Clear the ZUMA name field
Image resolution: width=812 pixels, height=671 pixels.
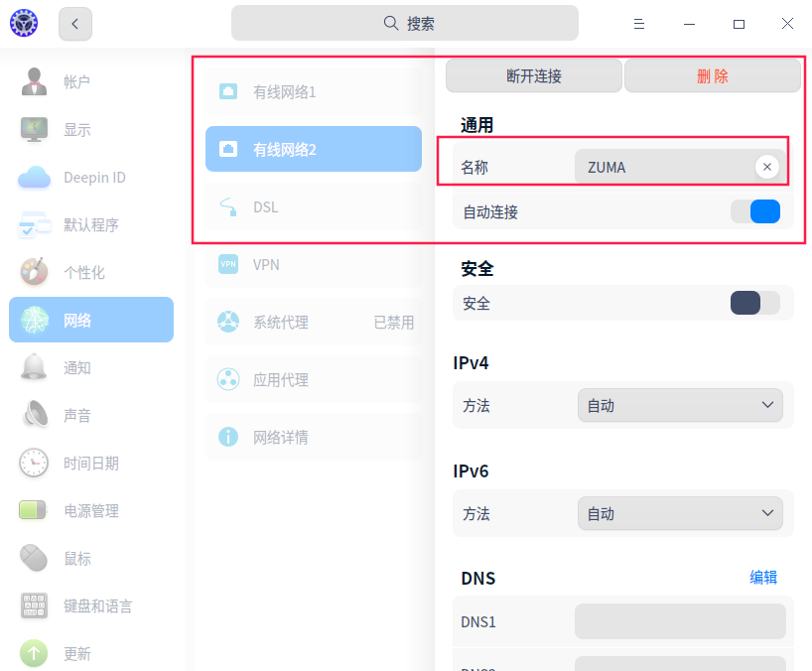767,167
